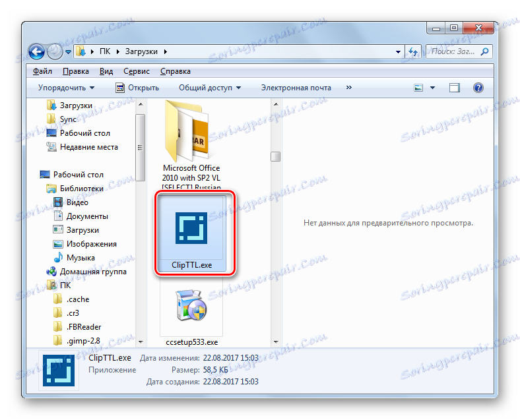520x420 pixels.
Task: Open help with the question mark icon
Action: pos(478,88)
